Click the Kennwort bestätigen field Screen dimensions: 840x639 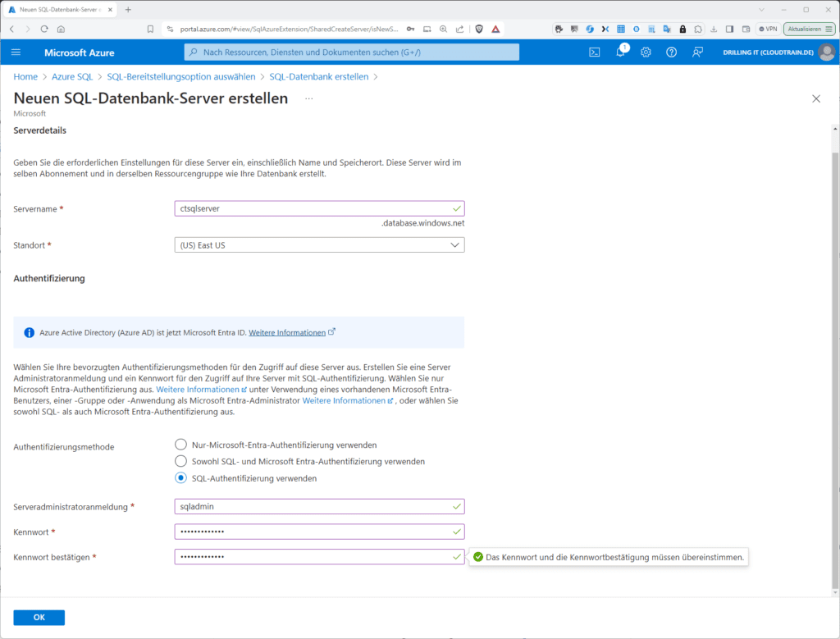pos(319,556)
